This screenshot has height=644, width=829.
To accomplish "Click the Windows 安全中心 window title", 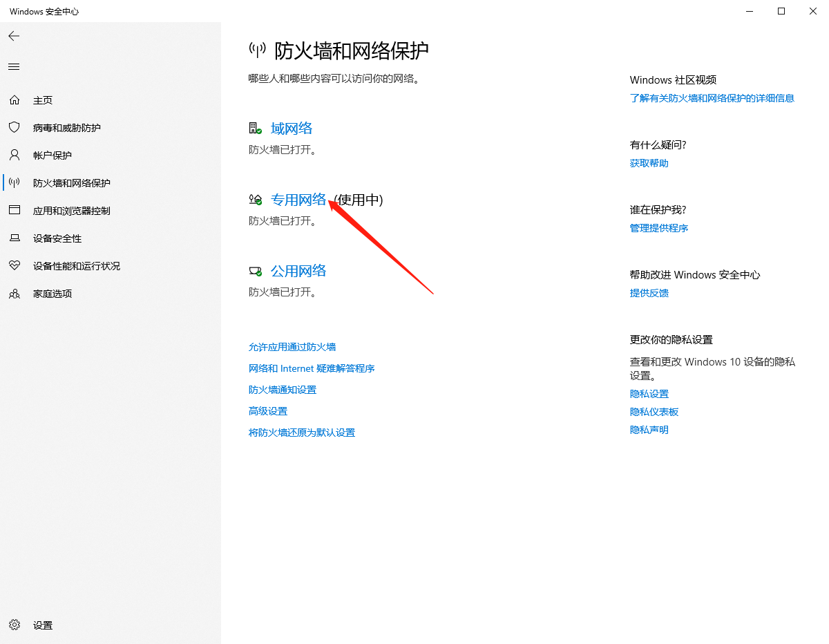I will (x=44, y=12).
